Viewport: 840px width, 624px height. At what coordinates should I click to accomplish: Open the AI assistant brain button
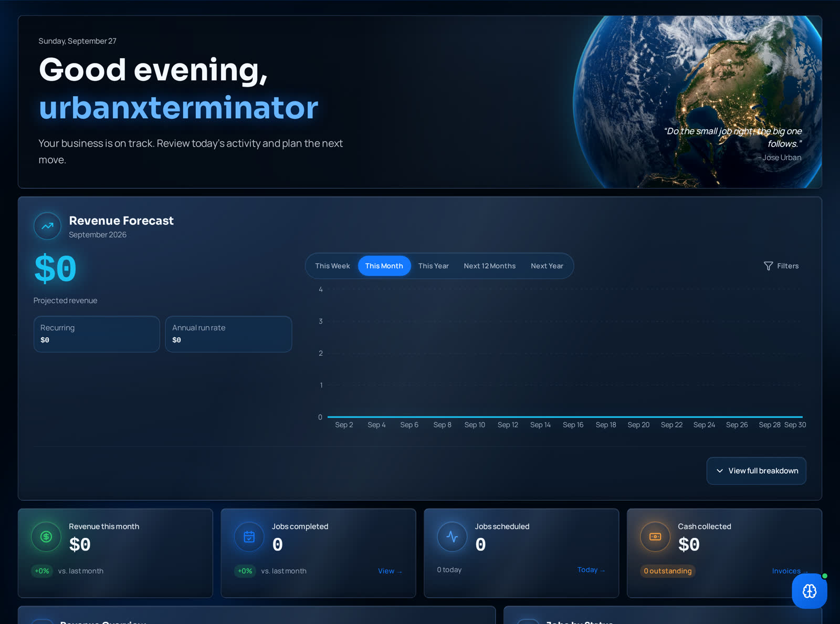810,591
